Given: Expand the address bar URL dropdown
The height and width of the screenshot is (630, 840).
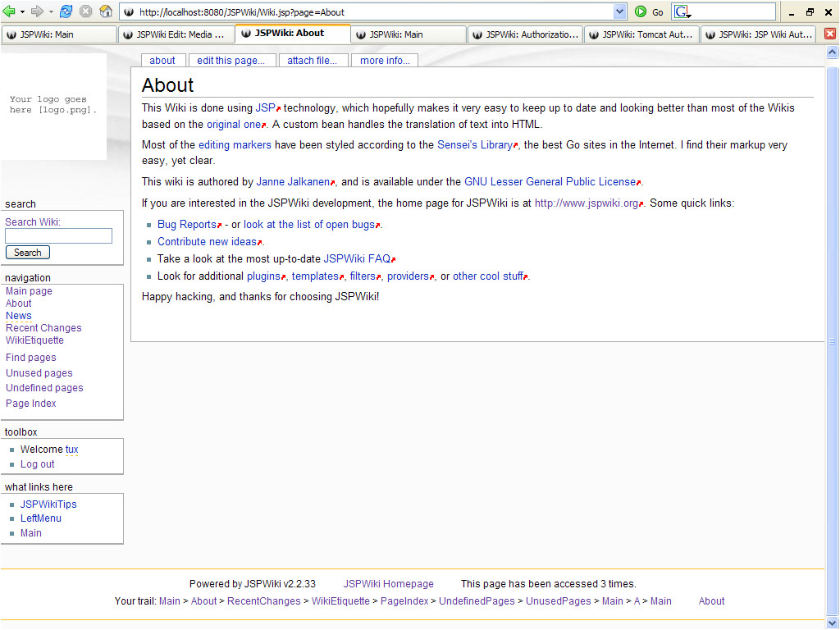Looking at the screenshot, I should pos(619,11).
